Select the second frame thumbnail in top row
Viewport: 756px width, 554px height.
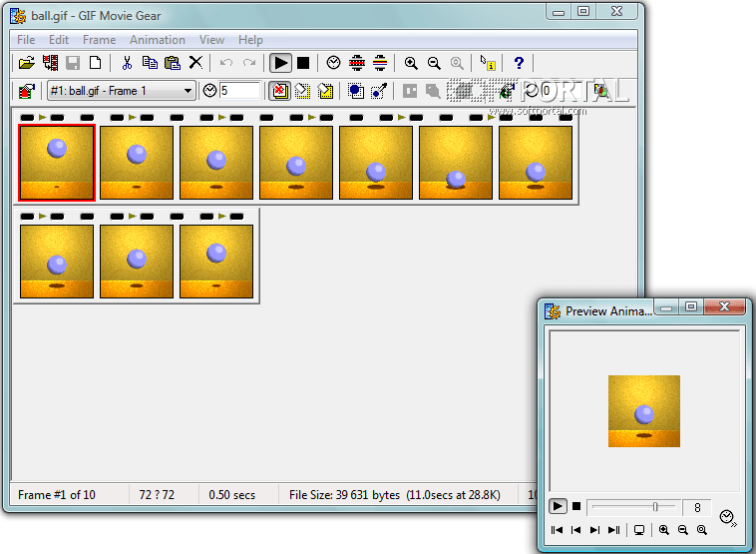click(137, 163)
